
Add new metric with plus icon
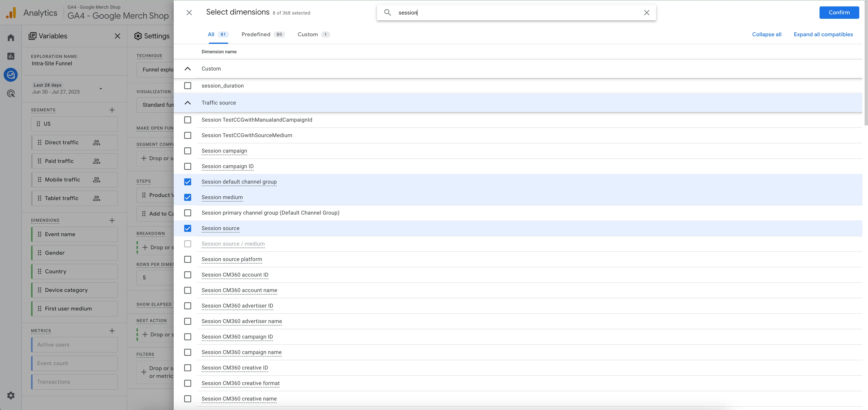click(112, 331)
